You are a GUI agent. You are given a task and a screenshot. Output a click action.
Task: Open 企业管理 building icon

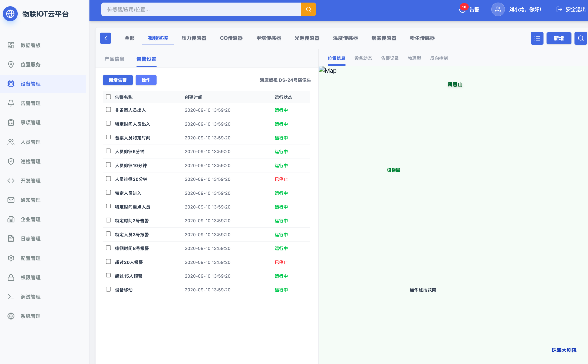[11, 219]
